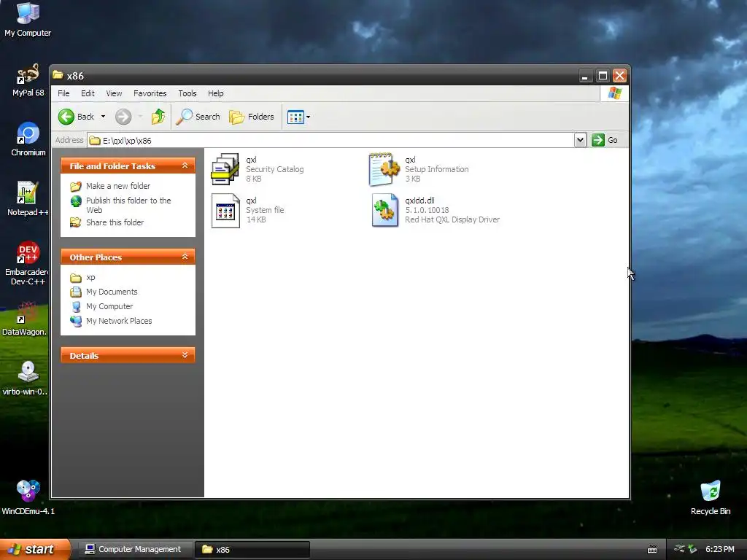Select the qxl Setup Information file icon
Screen dimensions: 747x560
[x=384, y=169]
